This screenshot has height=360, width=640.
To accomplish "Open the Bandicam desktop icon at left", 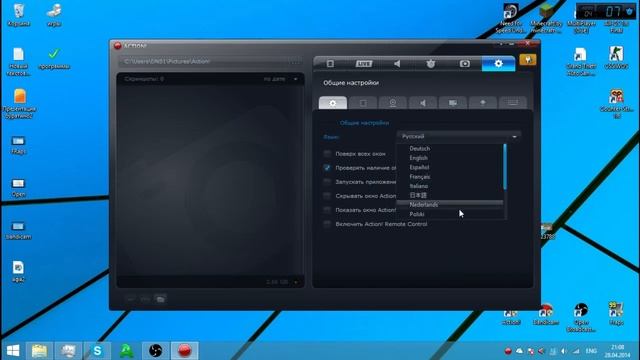I will 18,230.
